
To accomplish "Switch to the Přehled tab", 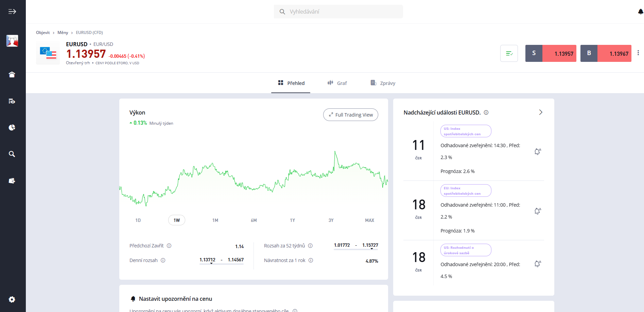I will click(291, 83).
